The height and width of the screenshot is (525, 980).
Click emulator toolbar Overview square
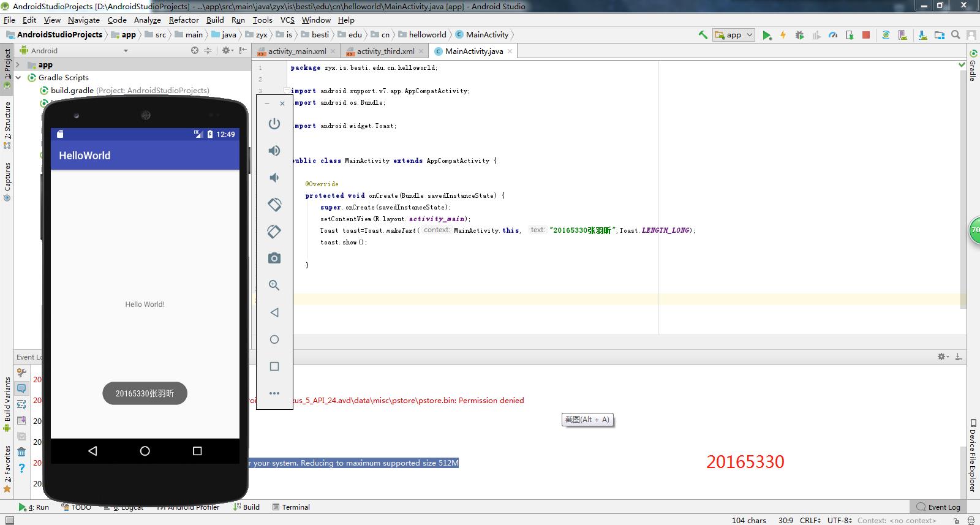274,366
